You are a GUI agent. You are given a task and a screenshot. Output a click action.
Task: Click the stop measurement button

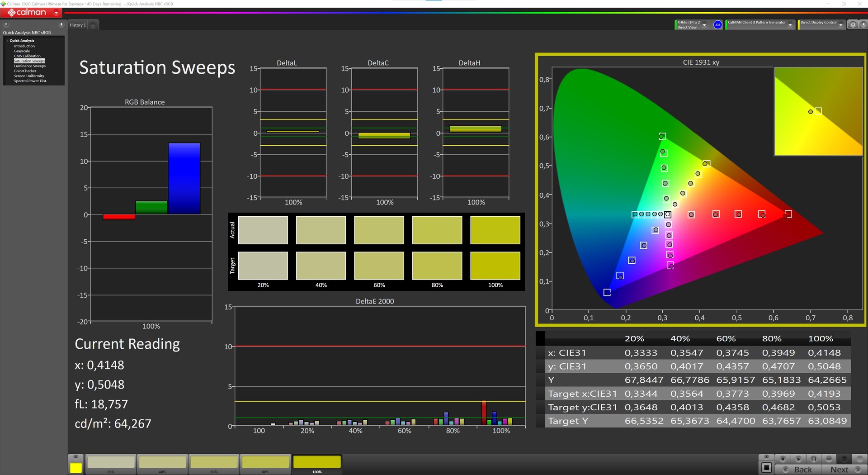pyautogui.click(x=783, y=459)
